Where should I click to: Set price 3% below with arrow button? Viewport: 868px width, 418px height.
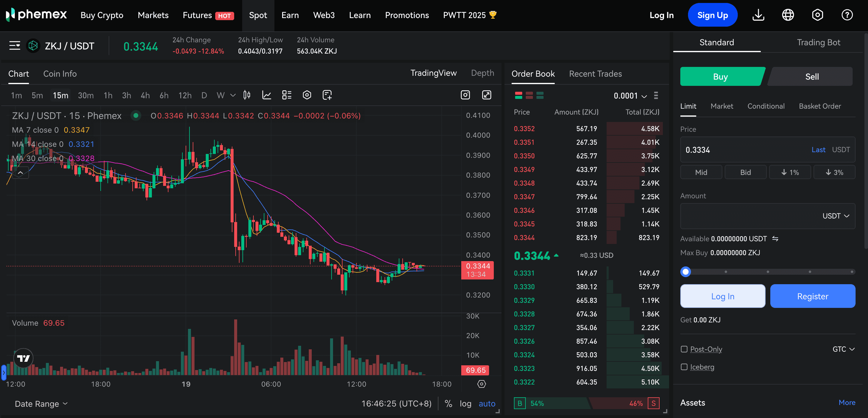pyautogui.click(x=834, y=172)
